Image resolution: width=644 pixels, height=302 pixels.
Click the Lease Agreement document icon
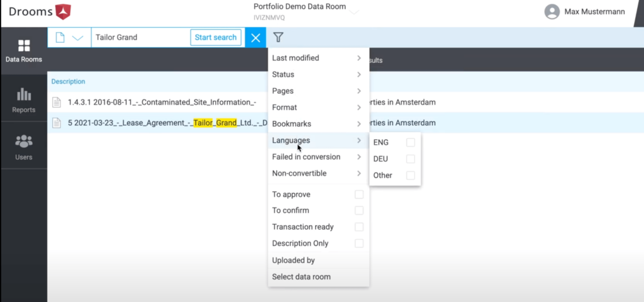click(x=57, y=123)
